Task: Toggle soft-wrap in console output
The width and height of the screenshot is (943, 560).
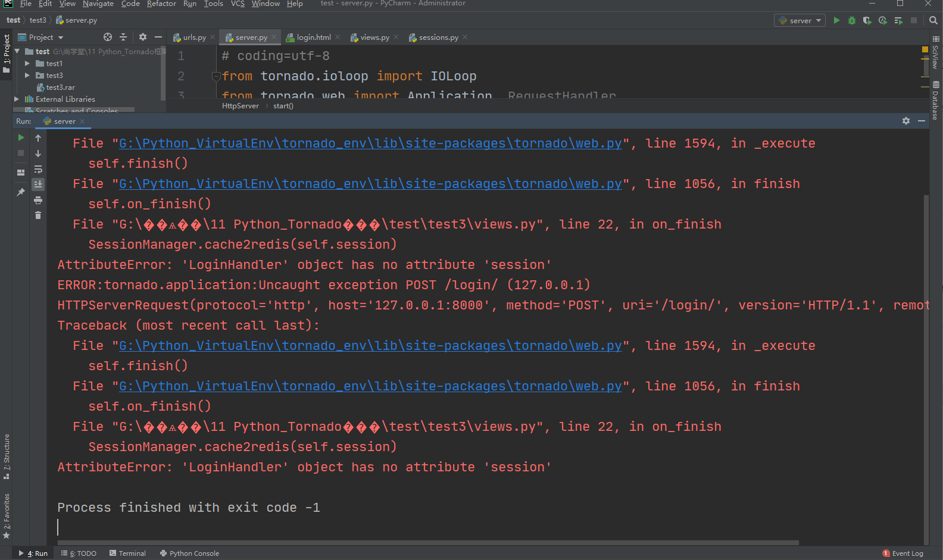Action: (x=38, y=169)
